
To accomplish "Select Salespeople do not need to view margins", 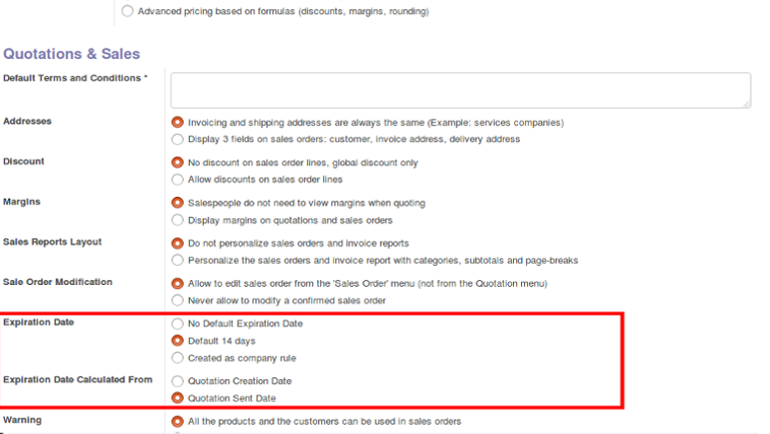I will pyautogui.click(x=177, y=203).
